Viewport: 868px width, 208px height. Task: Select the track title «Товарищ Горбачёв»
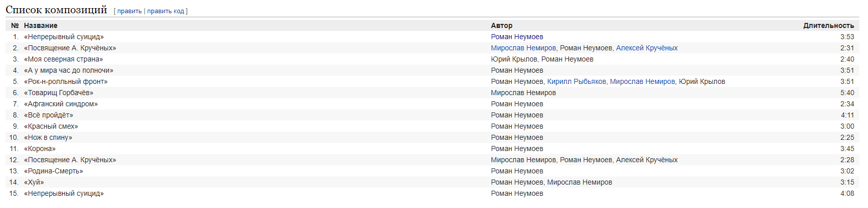[x=59, y=93]
